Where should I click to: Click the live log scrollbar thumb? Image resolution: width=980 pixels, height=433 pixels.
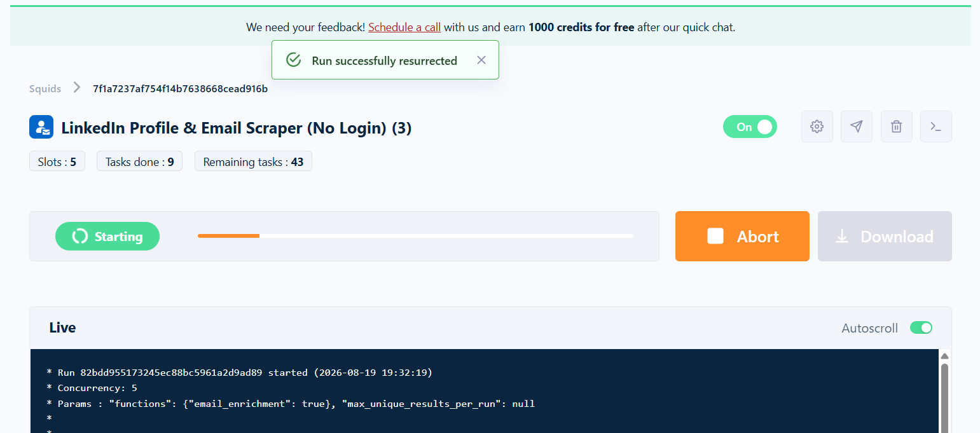944,397
